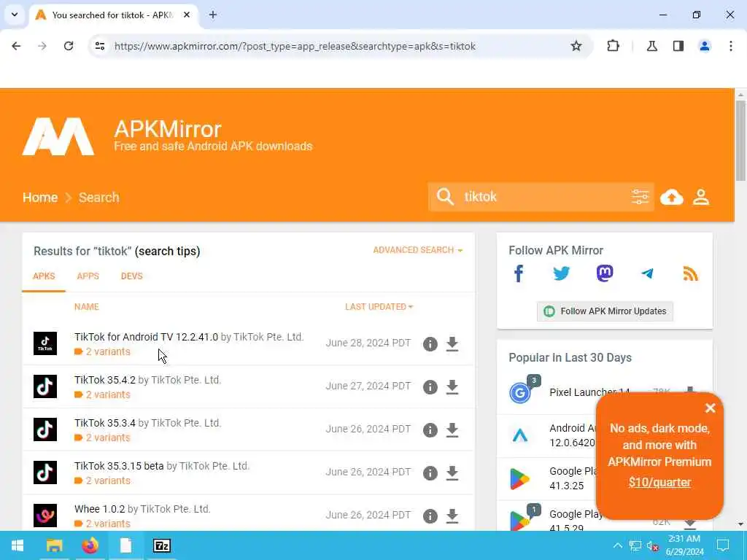This screenshot has width=747, height=560.
Task: Click TikTok for Android TV app thumbnail
Action: coord(45,343)
